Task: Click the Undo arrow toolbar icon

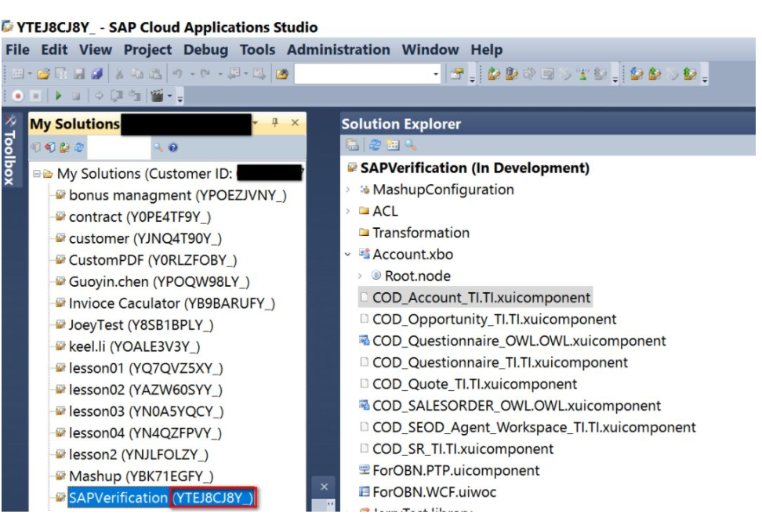Action: coord(178,74)
